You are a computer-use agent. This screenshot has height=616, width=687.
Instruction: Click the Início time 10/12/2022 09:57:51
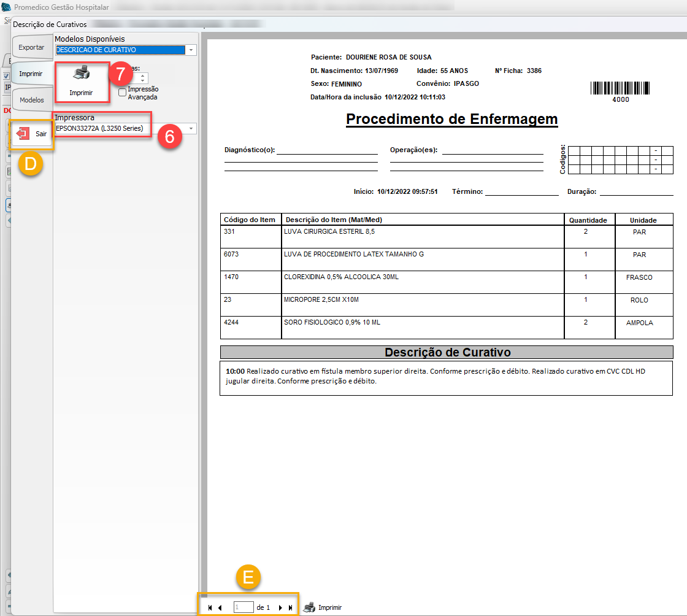coord(407,191)
